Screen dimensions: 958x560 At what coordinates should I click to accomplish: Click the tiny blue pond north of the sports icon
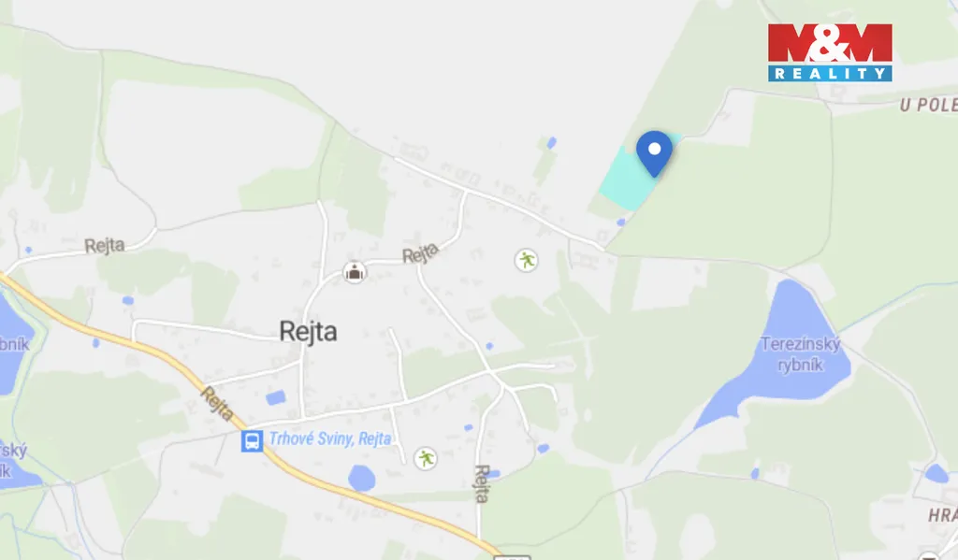[x=552, y=143]
